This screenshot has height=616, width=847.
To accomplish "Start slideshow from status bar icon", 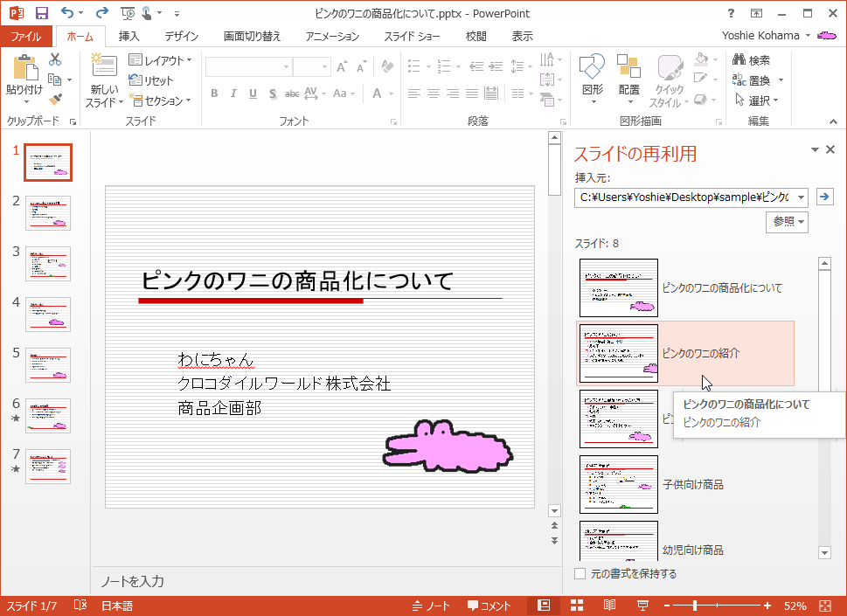I will tap(642, 606).
